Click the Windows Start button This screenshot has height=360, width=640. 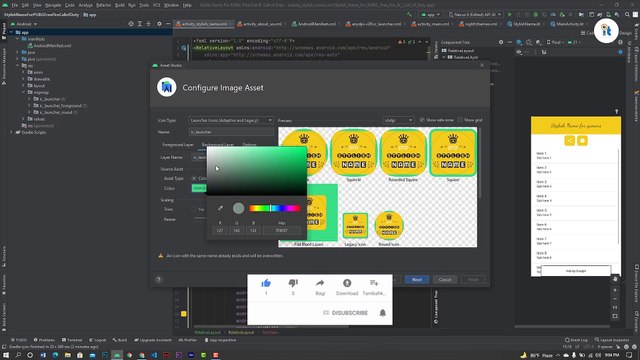(x=6, y=355)
